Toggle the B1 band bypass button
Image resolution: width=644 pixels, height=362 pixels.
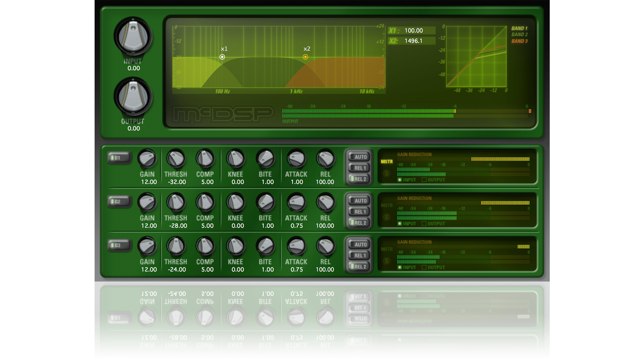tap(119, 158)
